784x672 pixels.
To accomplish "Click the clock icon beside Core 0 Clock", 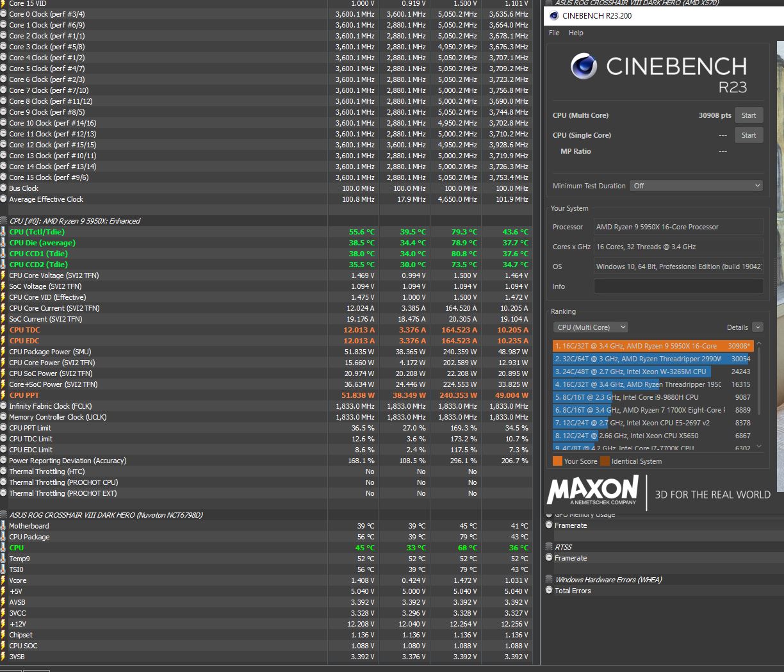I will (x=3, y=14).
